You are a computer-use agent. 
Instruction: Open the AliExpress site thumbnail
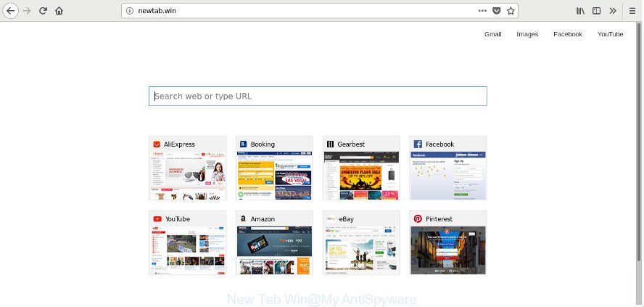click(x=188, y=176)
